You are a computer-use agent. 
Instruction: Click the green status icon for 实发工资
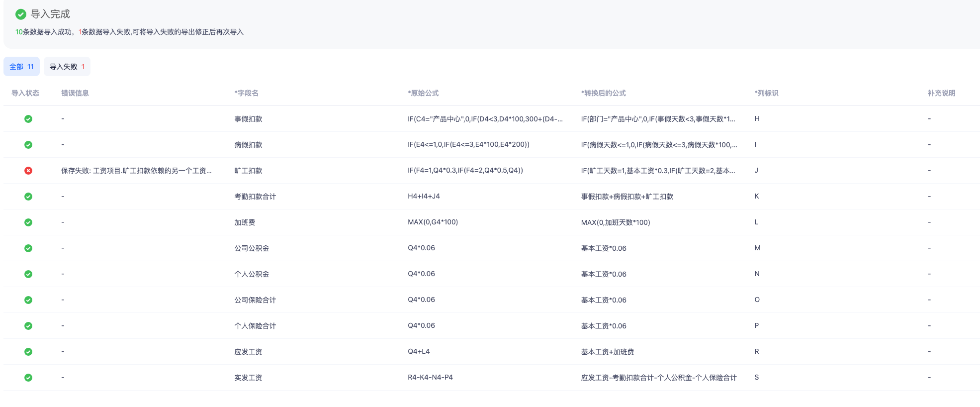(28, 378)
